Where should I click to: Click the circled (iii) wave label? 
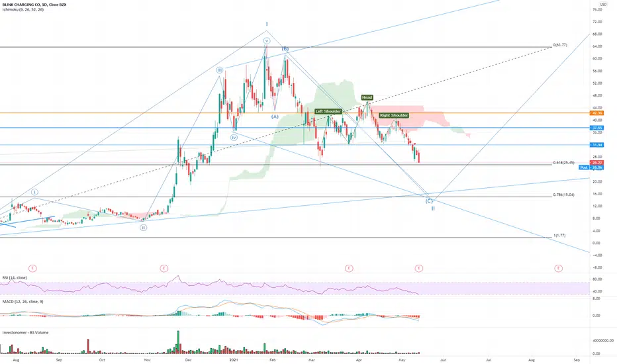(x=220, y=70)
